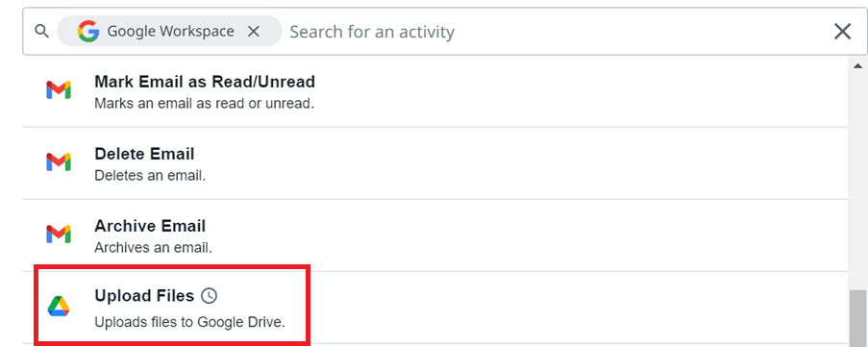Clear the activity search box

pyautogui.click(x=842, y=32)
